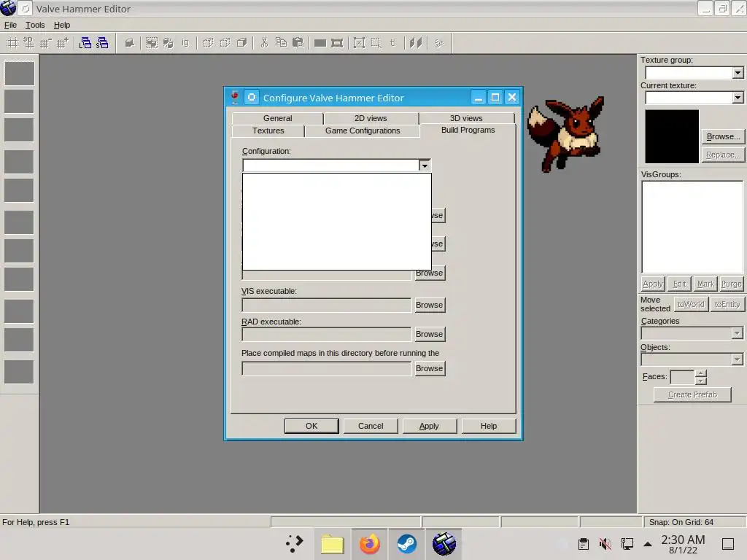The height and width of the screenshot is (560, 747).
Task: Click the save window state icon
Action: pos(102,43)
